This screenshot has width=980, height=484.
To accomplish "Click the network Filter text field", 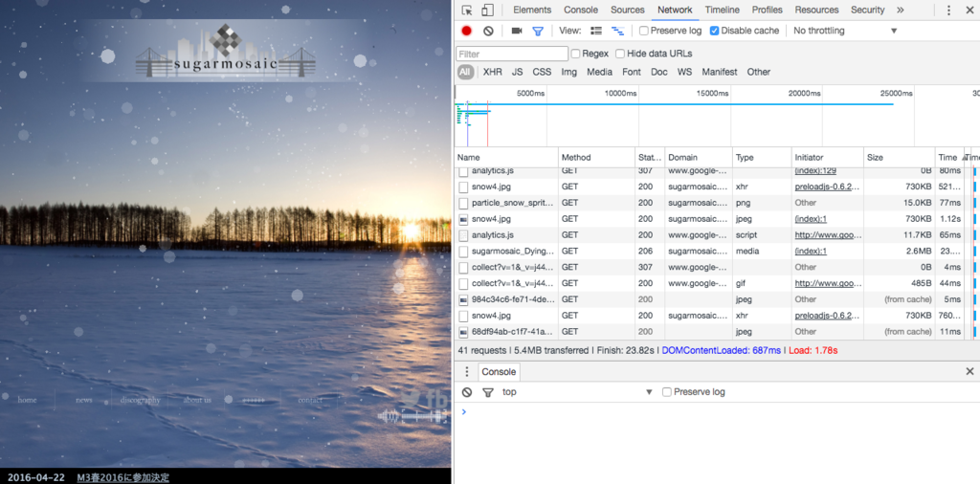I will tap(512, 54).
